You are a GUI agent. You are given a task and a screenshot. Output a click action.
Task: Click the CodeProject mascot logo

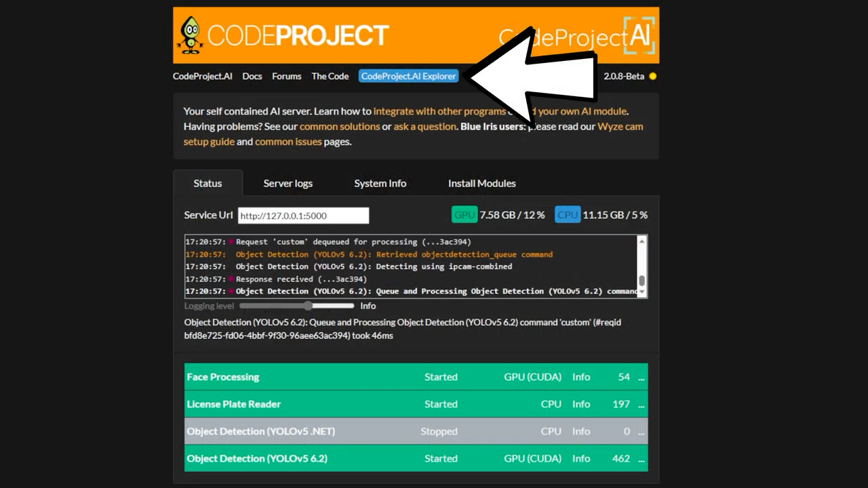pyautogui.click(x=191, y=35)
